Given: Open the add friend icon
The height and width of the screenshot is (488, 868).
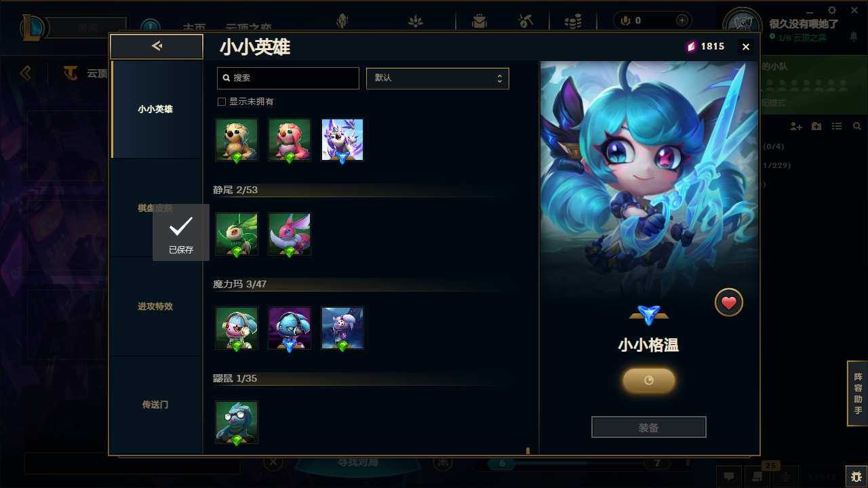Looking at the screenshot, I should click(x=796, y=126).
